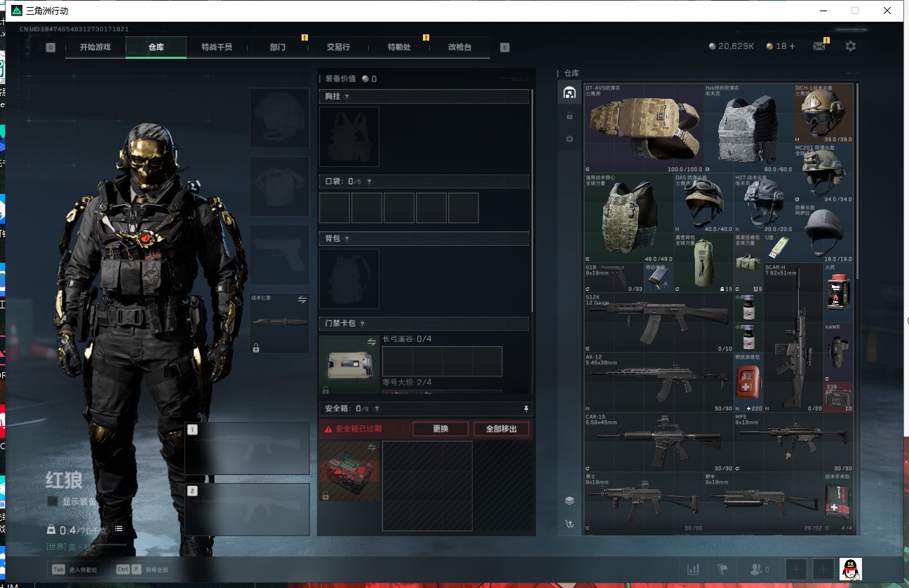Select the U盘 USB drive item
Screen dimensions: 909x588
point(779,248)
